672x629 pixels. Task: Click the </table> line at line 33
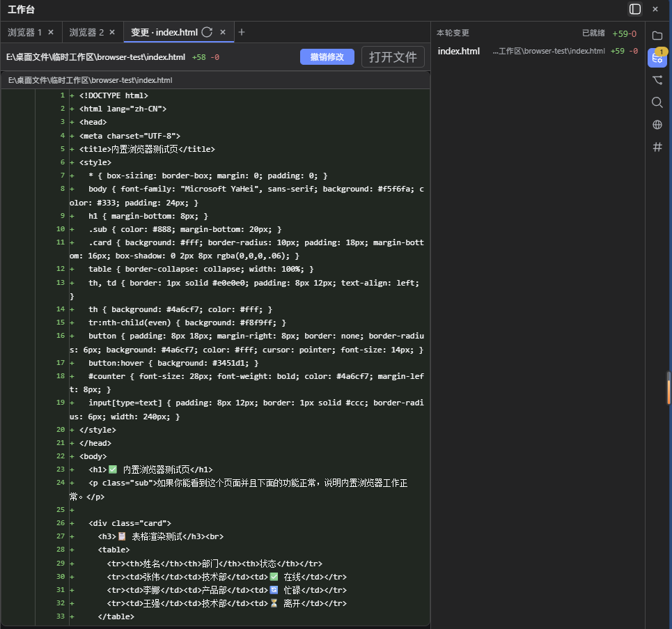pos(116,617)
